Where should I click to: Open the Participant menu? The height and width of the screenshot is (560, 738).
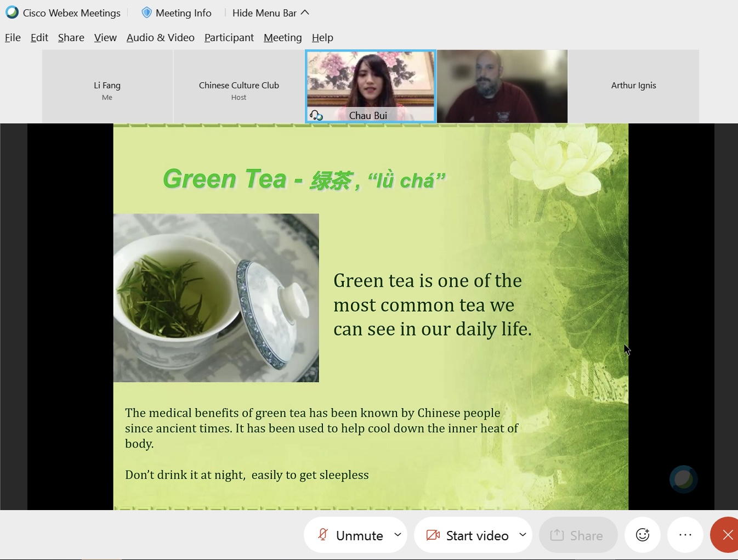point(229,37)
